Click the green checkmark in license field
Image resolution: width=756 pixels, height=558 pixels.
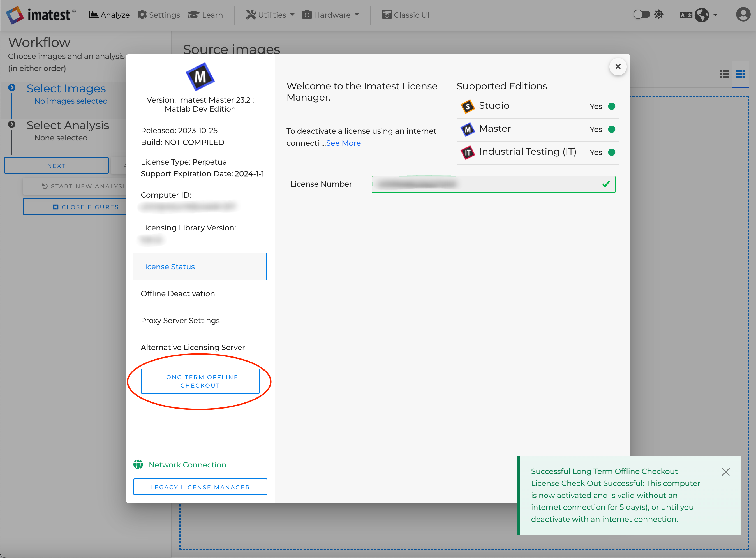coord(606,184)
